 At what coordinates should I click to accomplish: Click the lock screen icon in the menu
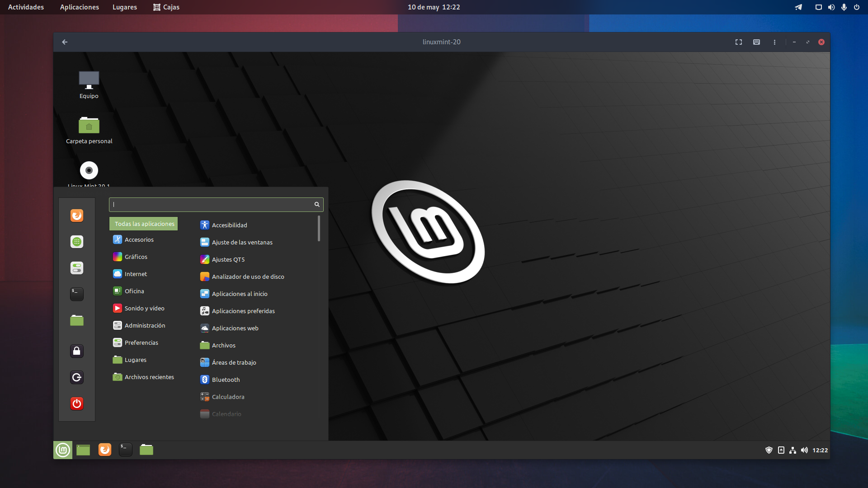tap(77, 351)
